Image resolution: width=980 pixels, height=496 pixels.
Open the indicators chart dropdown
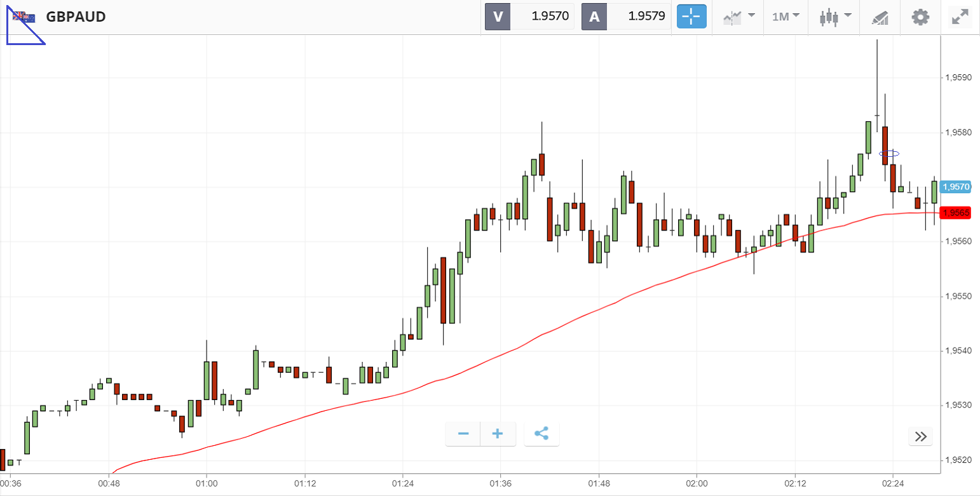tap(738, 17)
